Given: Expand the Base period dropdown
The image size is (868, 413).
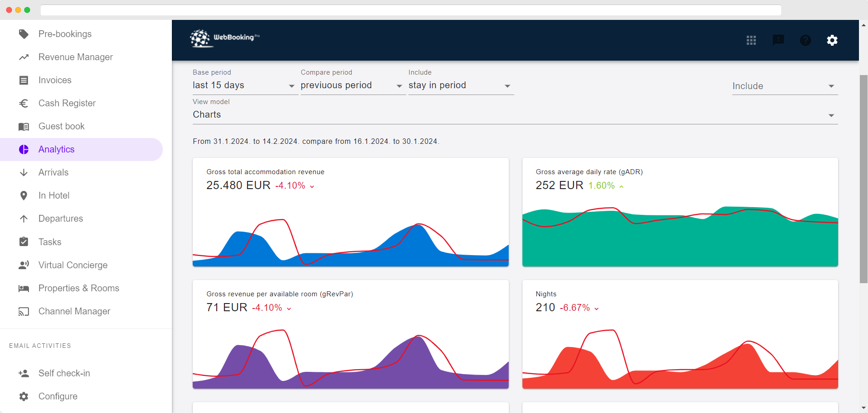Looking at the screenshot, I should click(244, 85).
